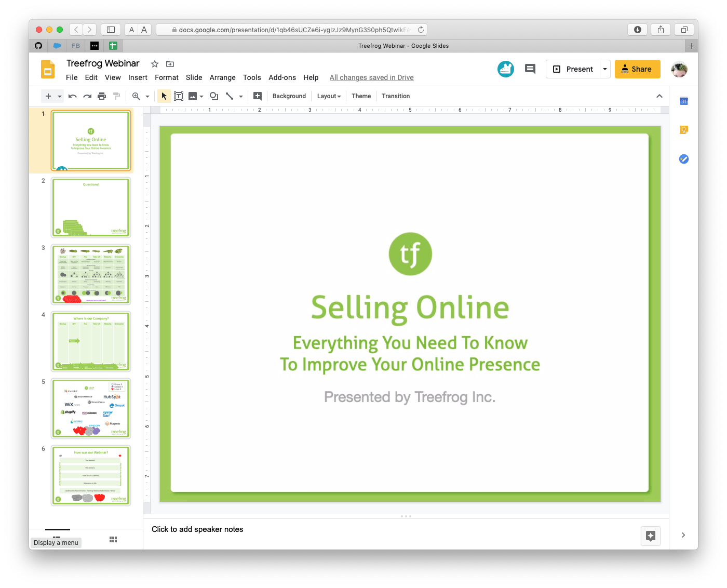
Task: Click the yellow Share button
Action: [637, 69]
